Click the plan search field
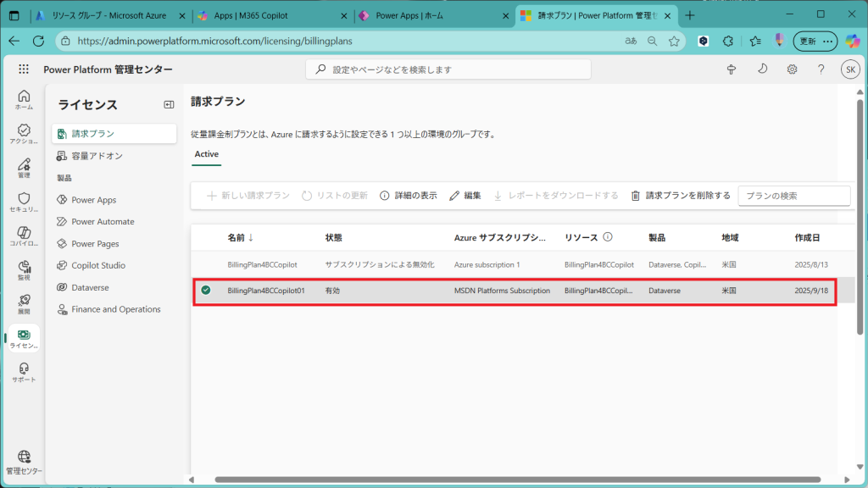The width and height of the screenshot is (868, 488). point(793,196)
